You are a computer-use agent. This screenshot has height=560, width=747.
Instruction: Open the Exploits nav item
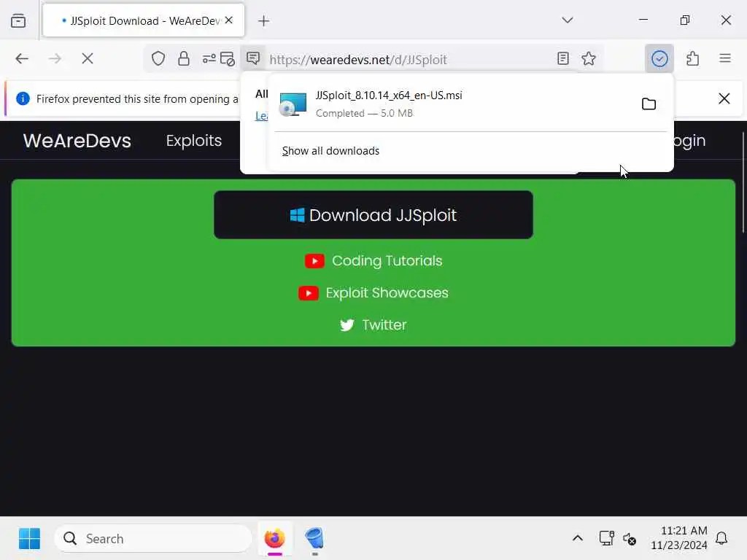click(194, 141)
